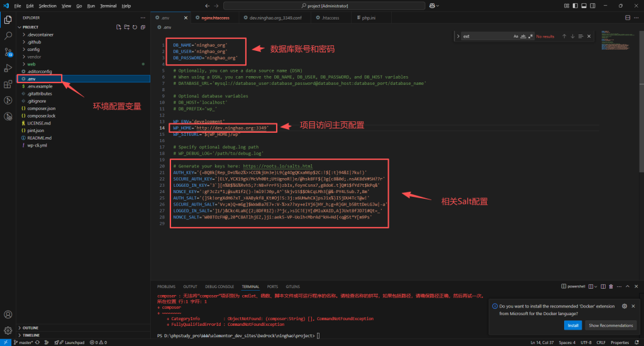644x346 pixels.
Task: Collapse all folders in Explorer
Action: pos(143,27)
